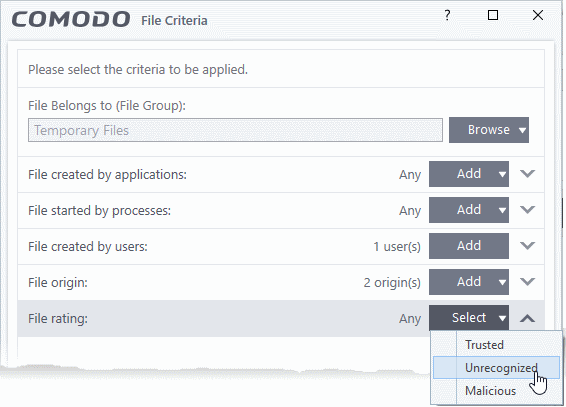Click the Temporary Files file group field
This screenshot has height=407, width=566.
(x=235, y=130)
